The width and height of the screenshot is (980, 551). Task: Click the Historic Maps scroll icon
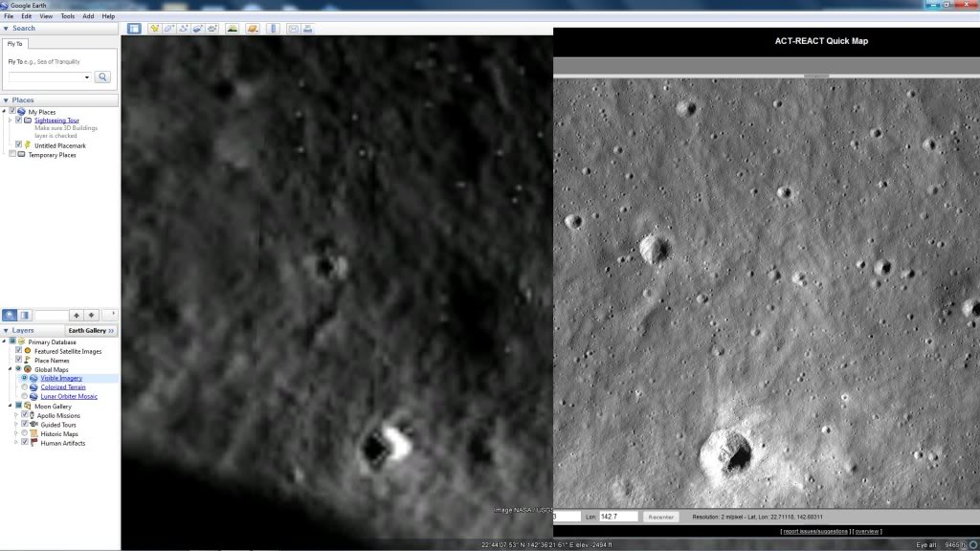tap(33, 433)
